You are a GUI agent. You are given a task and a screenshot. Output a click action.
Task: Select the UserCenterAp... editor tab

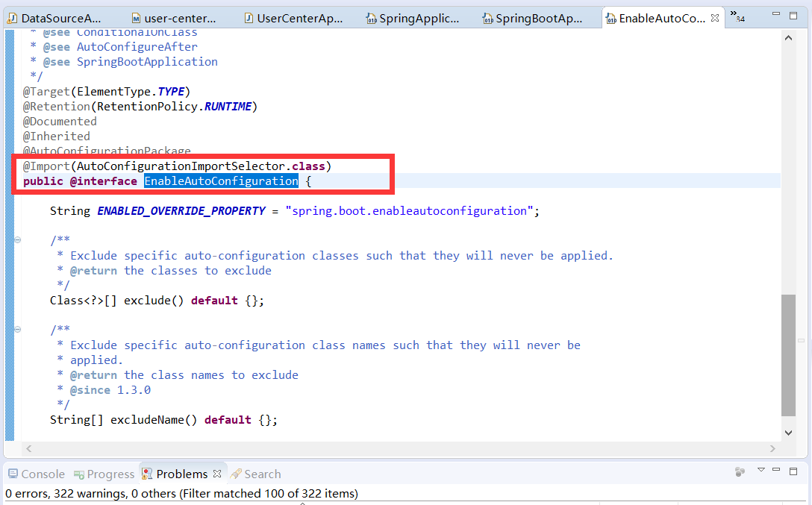click(293, 19)
